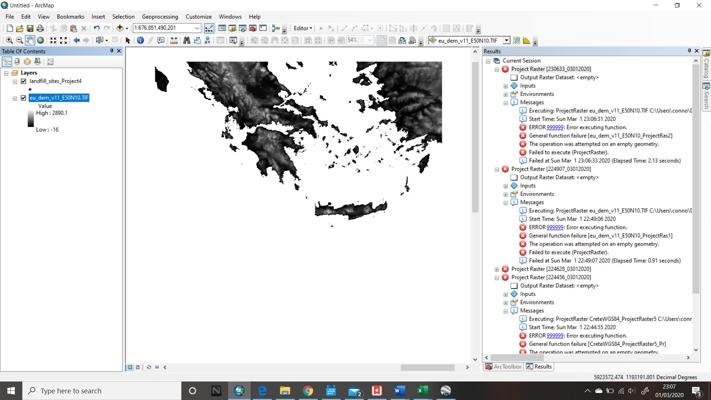Viewport: 711px width, 400px height.
Task: Open the Find binoculars tool
Action: click(x=186, y=40)
